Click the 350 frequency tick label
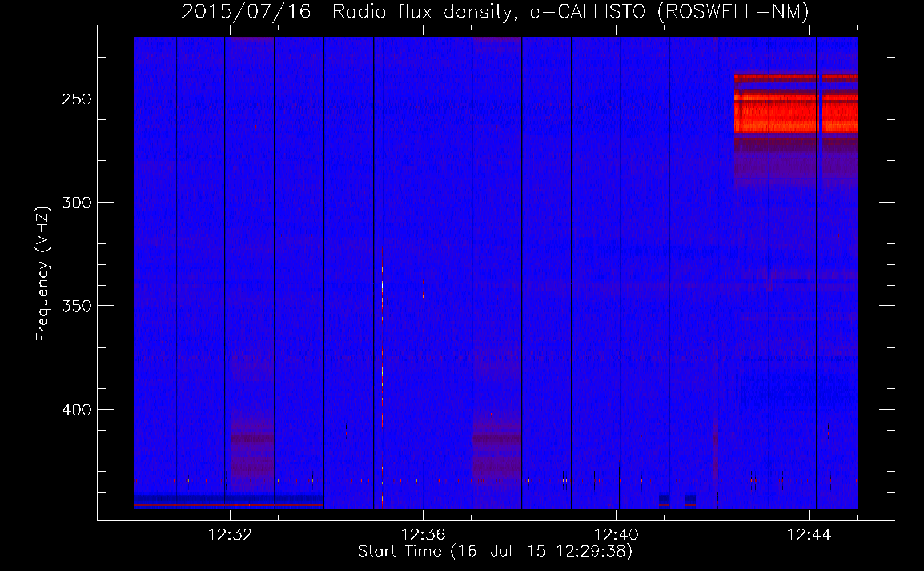The image size is (924, 571). (77, 306)
